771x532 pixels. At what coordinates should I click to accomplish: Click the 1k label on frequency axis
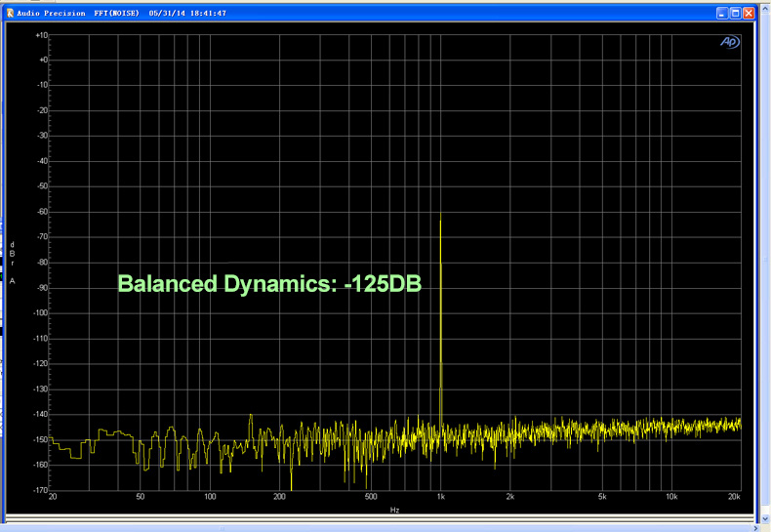click(441, 498)
